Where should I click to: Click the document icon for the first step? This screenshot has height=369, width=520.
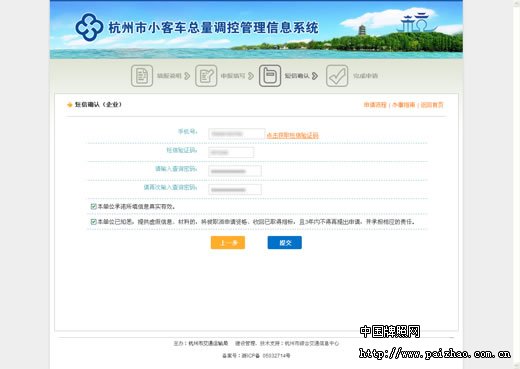coord(142,76)
